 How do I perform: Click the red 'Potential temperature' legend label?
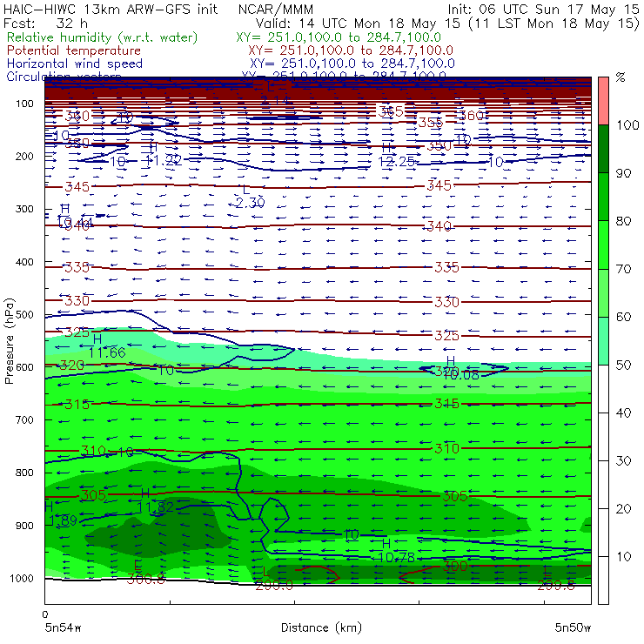click(x=74, y=50)
